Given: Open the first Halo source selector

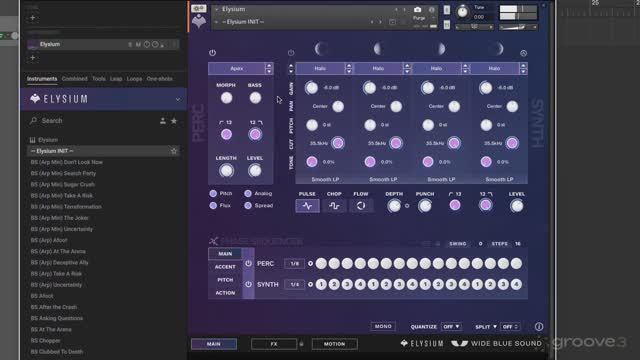Looking at the screenshot, I should click(x=320, y=69).
